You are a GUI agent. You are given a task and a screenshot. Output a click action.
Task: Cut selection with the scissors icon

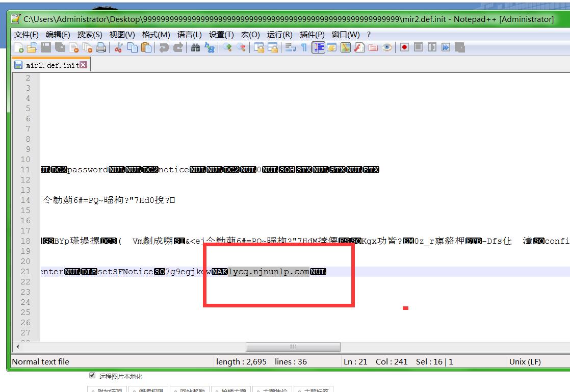pyautogui.click(x=119, y=48)
